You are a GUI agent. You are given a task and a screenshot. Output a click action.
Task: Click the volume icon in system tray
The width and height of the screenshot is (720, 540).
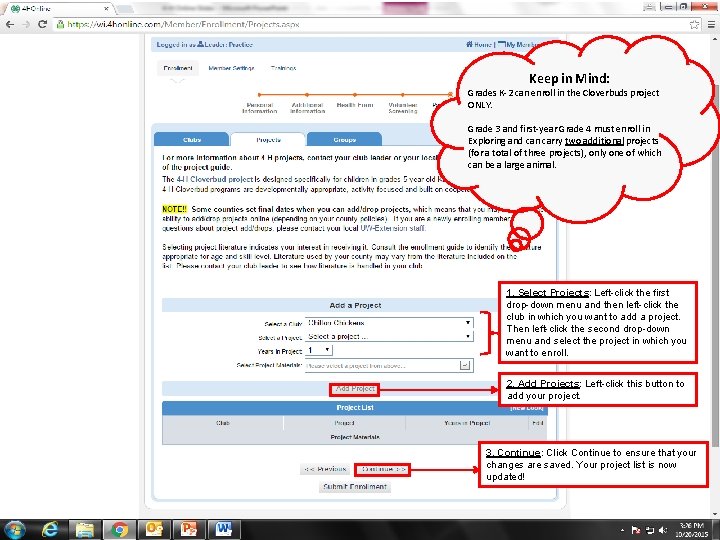pos(663,530)
